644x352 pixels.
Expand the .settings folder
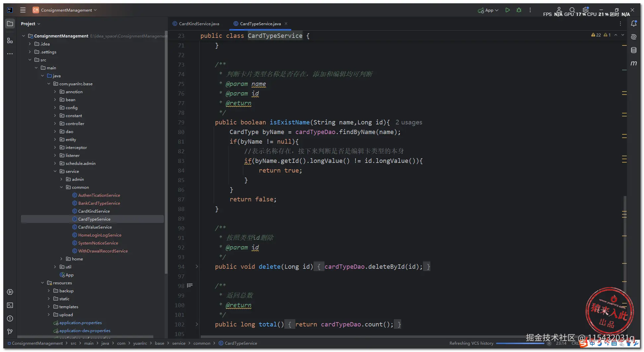click(30, 52)
